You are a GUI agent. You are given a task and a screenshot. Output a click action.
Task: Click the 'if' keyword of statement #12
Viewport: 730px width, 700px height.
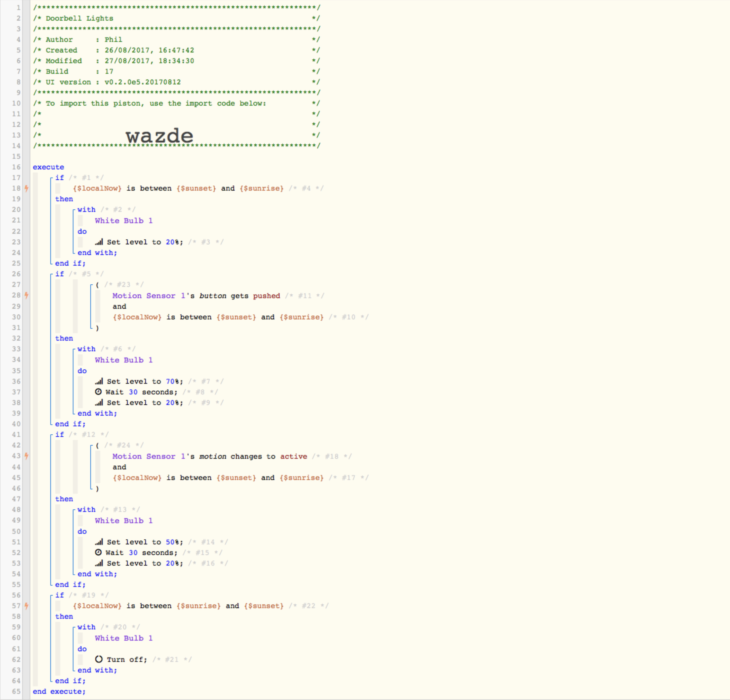coord(60,434)
